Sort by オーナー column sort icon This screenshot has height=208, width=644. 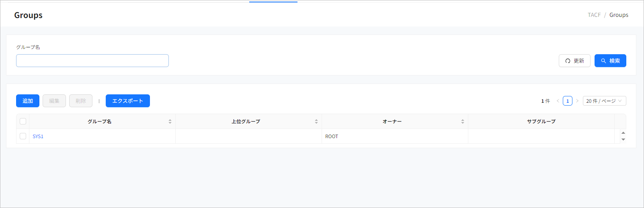(x=463, y=121)
